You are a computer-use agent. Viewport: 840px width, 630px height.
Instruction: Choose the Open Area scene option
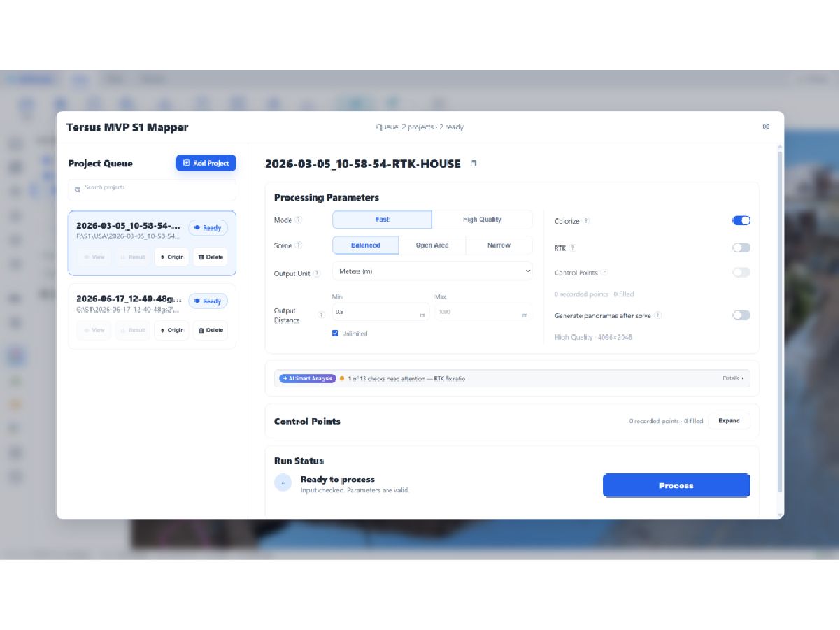point(432,245)
